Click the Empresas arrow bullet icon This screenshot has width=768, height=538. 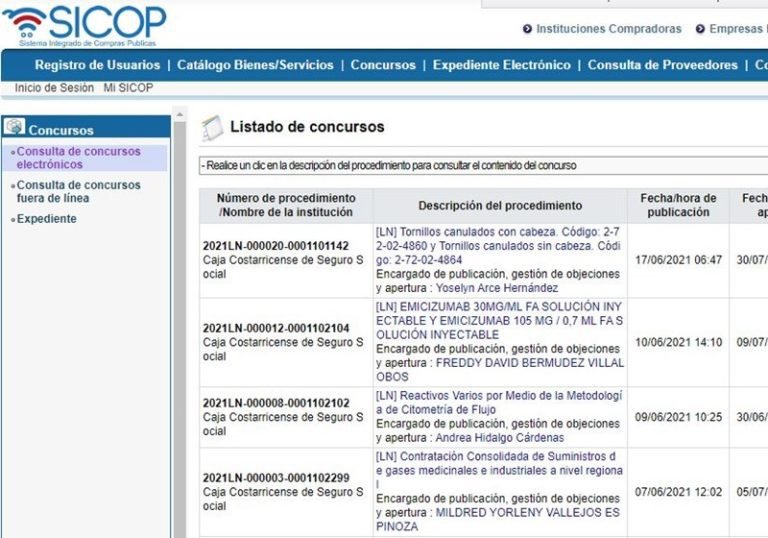tap(700, 29)
